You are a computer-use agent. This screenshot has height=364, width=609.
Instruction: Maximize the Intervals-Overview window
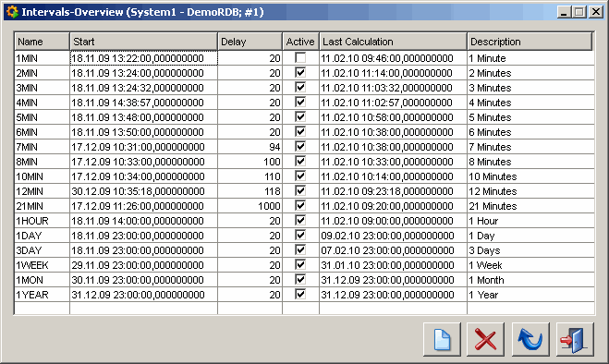(579, 12)
